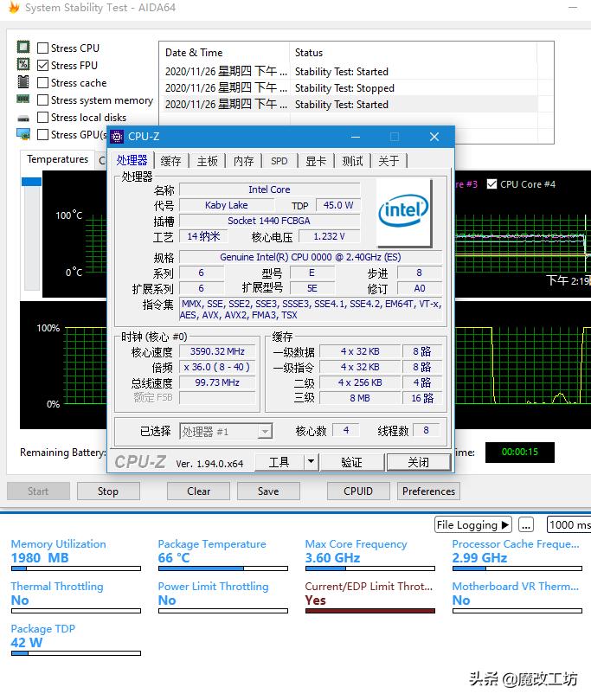
Task: Enable the Stress GPU checkbox
Action: tap(43, 135)
